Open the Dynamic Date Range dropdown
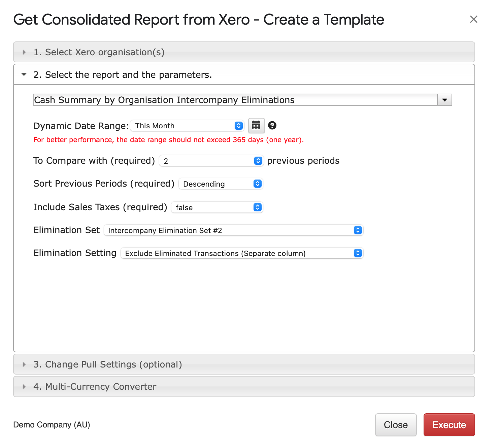499x448 pixels. click(x=187, y=126)
